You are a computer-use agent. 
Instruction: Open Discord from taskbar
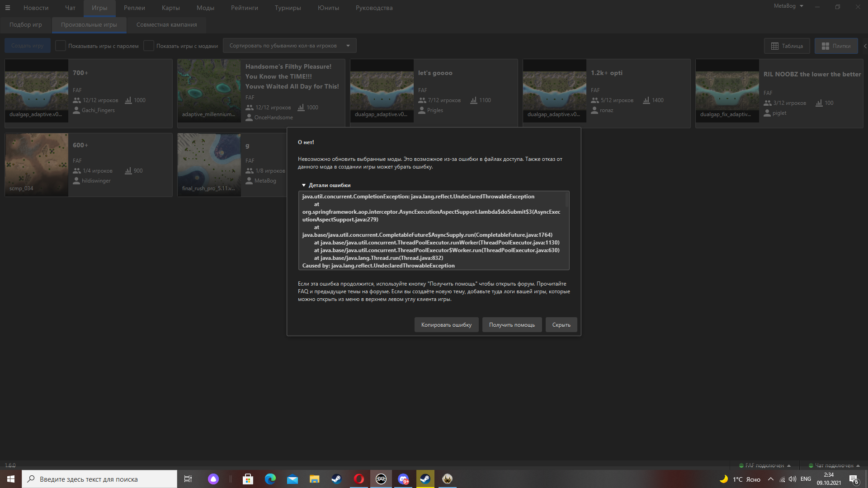click(x=403, y=479)
